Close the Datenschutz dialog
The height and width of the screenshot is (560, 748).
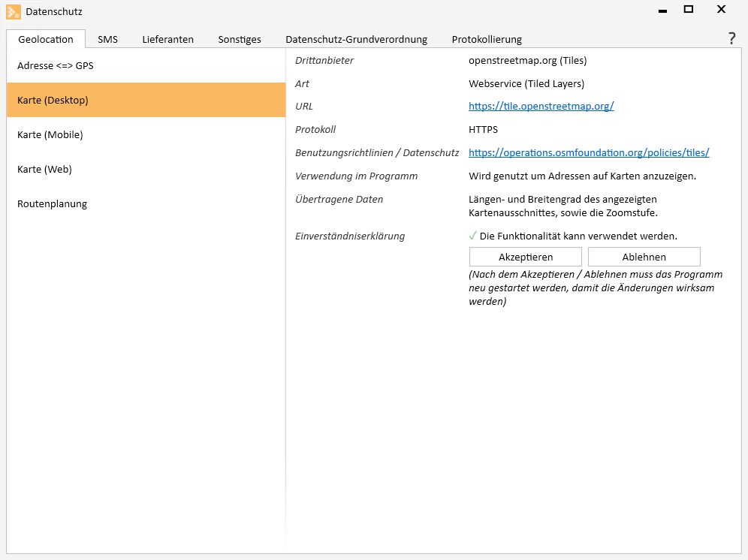coord(721,10)
